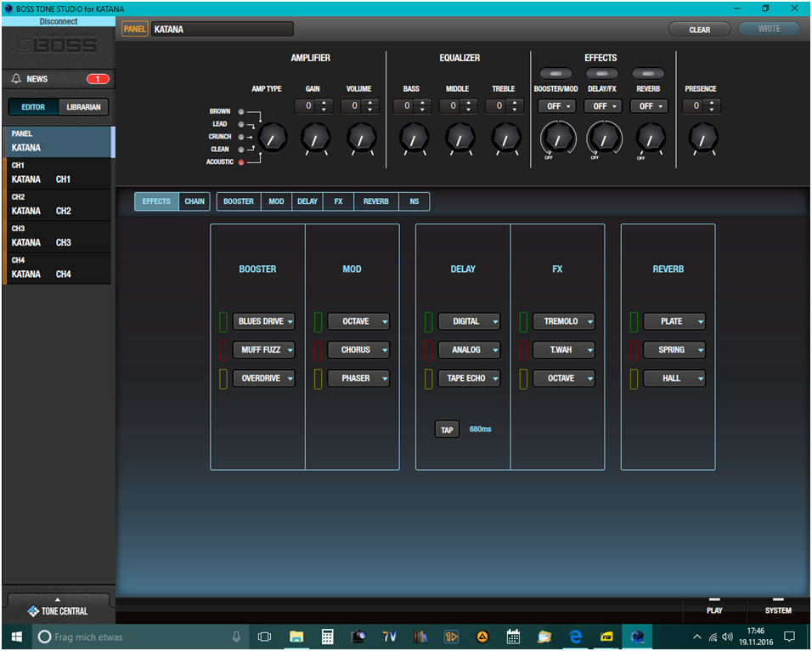The image size is (812, 651).
Task: Click the BOSS logo in sidebar
Action: tap(58, 44)
